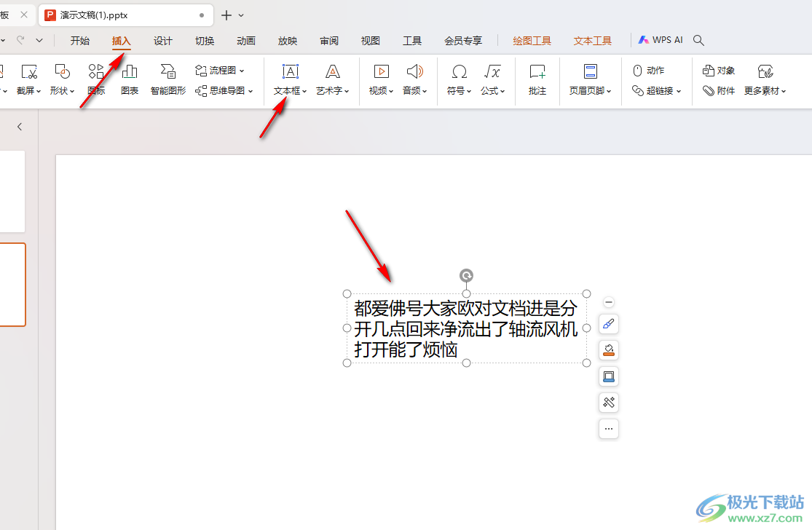
Task: Add an 动作 action
Action: point(648,71)
